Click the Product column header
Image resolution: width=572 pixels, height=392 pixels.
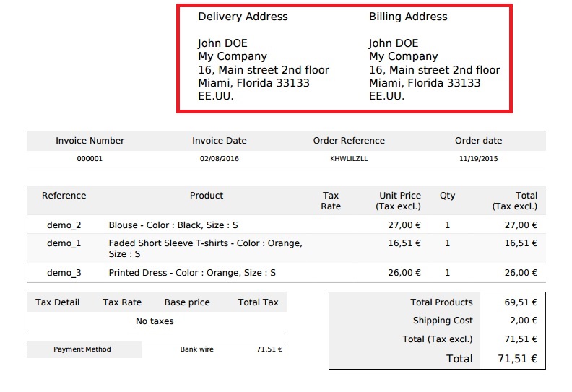207,196
